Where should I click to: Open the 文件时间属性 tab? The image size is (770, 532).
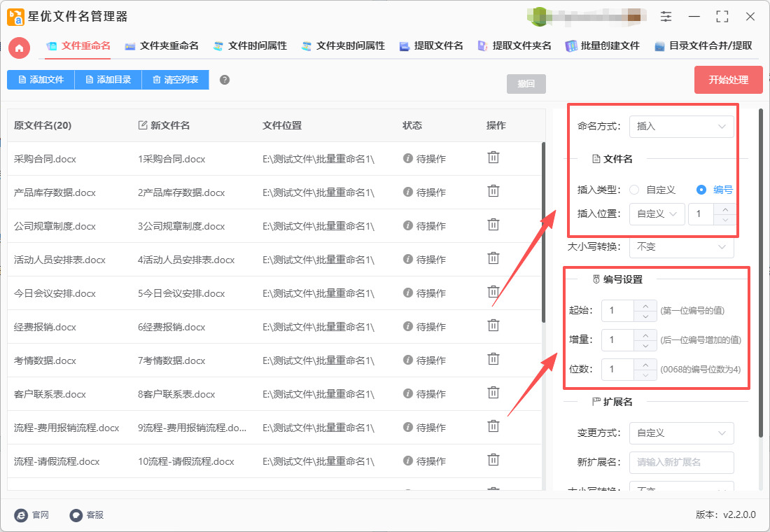click(x=250, y=45)
